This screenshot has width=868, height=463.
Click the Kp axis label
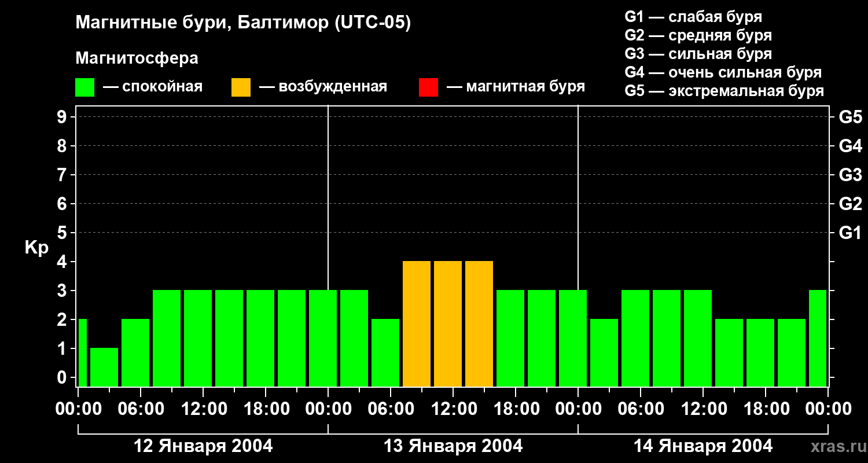(36, 248)
